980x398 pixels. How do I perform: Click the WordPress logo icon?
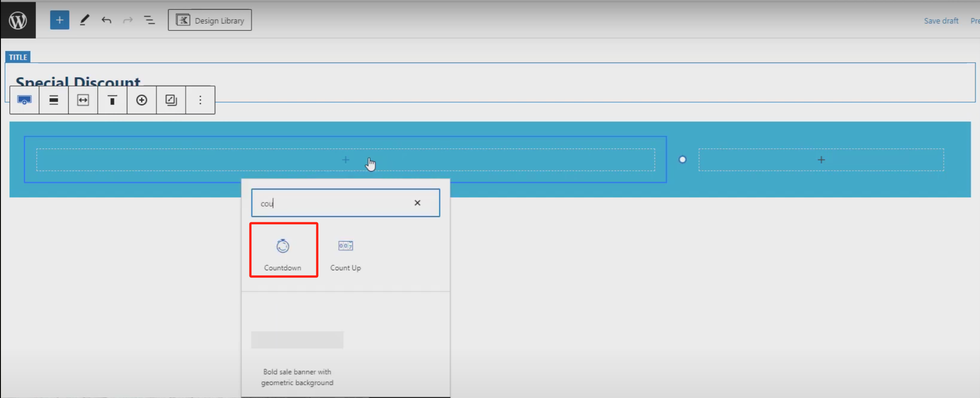(18, 20)
